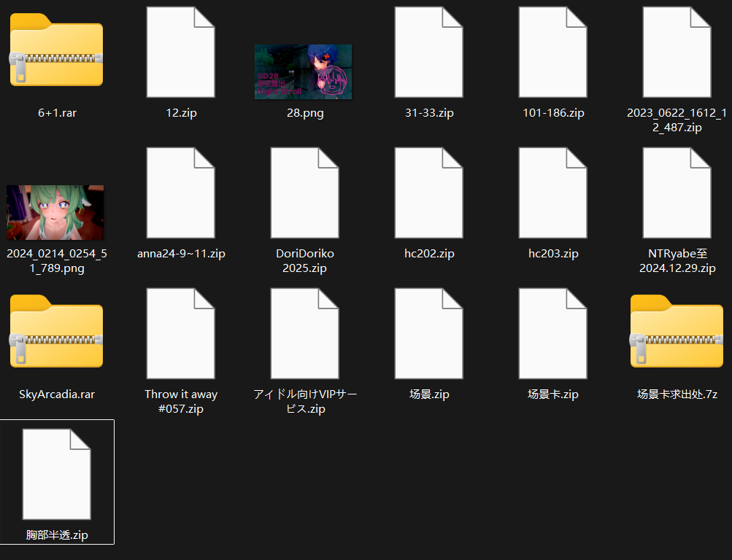Open the 28.png image thumbnail
This screenshot has height=560, width=732.
(x=303, y=71)
